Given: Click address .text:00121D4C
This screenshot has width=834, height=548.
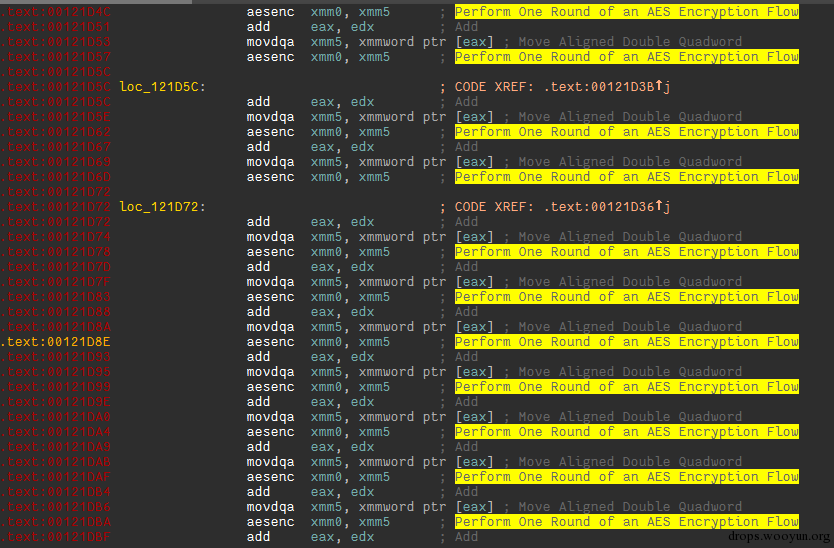Looking at the screenshot, I should click(x=55, y=12).
